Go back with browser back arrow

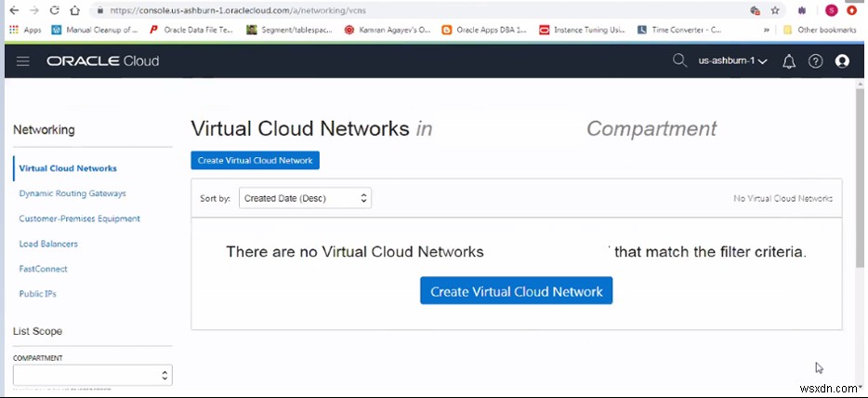[14, 10]
